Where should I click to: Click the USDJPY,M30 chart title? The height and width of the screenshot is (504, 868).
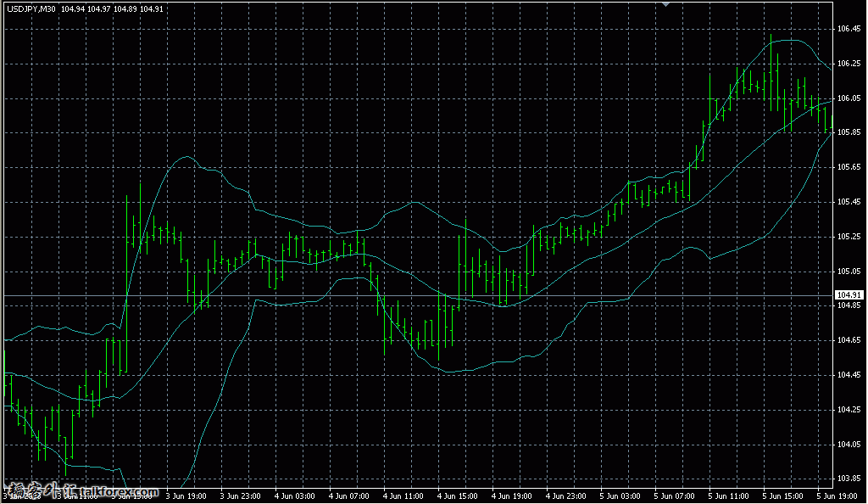[31, 8]
